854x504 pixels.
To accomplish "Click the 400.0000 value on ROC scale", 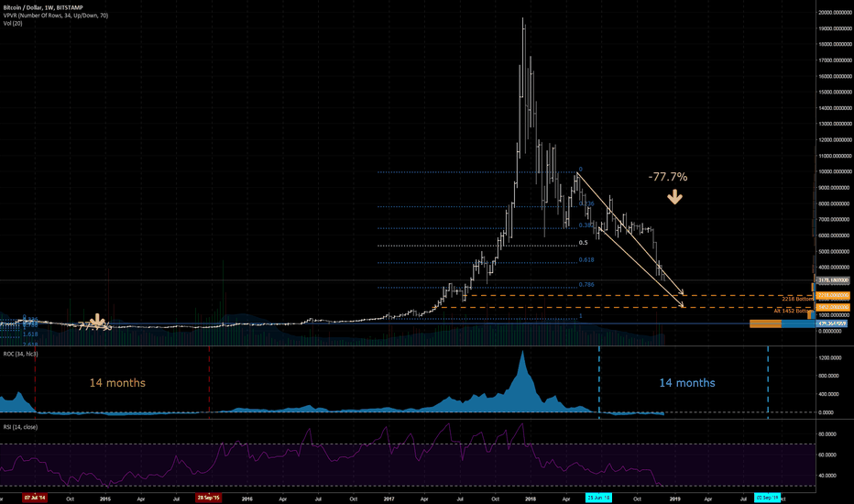I will pyautogui.click(x=829, y=394).
